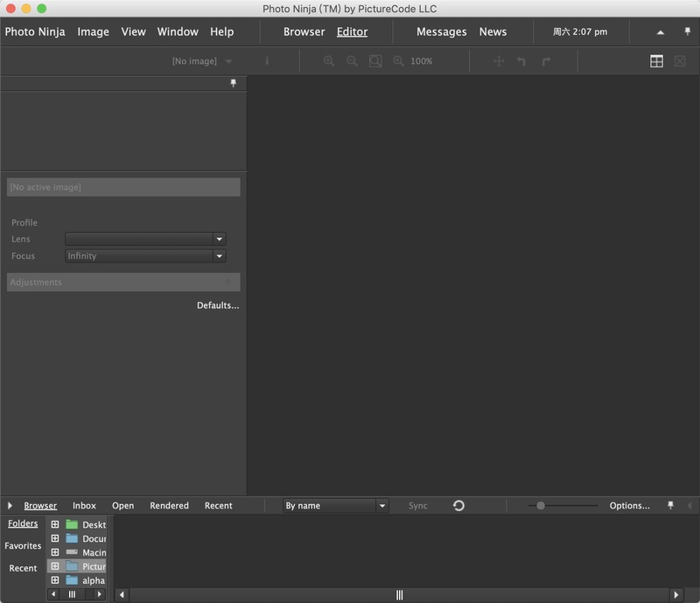Select the Recent tab in bottom strip
The height and width of the screenshot is (603, 700).
coord(218,506)
